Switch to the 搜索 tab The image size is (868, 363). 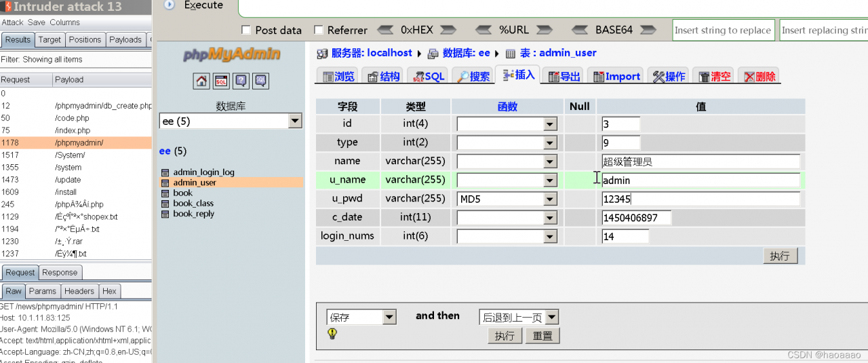pos(473,77)
